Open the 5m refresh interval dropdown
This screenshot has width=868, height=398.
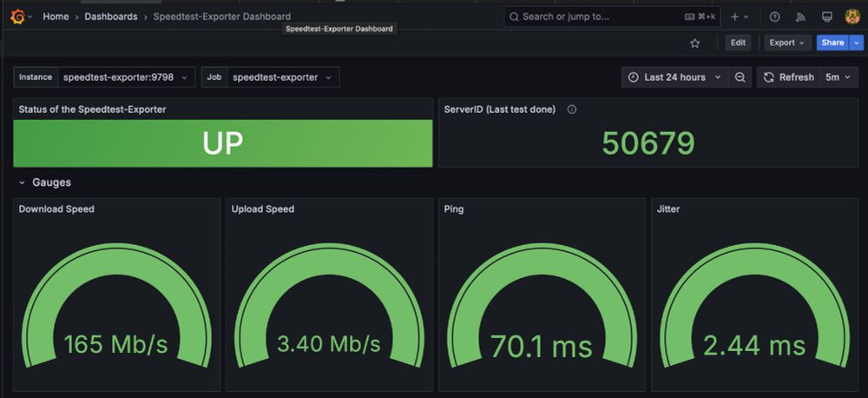(x=838, y=77)
